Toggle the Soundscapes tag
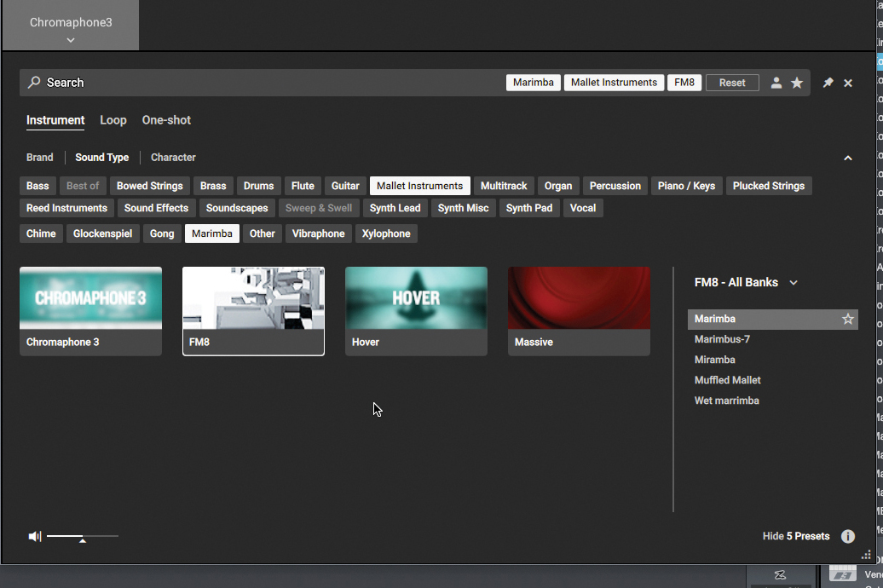The width and height of the screenshot is (883, 588). [237, 208]
